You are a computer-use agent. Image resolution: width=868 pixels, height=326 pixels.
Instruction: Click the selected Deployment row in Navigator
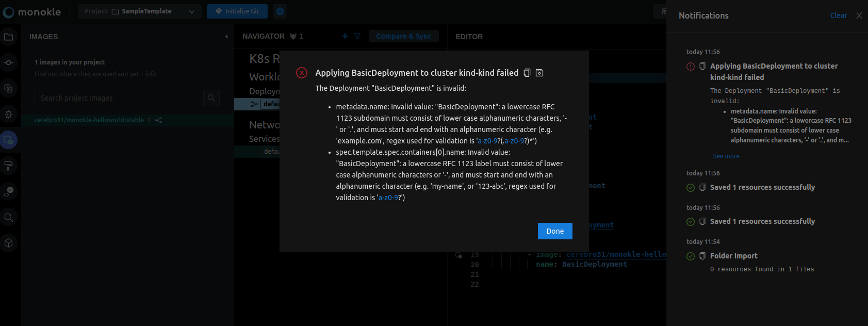click(x=257, y=104)
